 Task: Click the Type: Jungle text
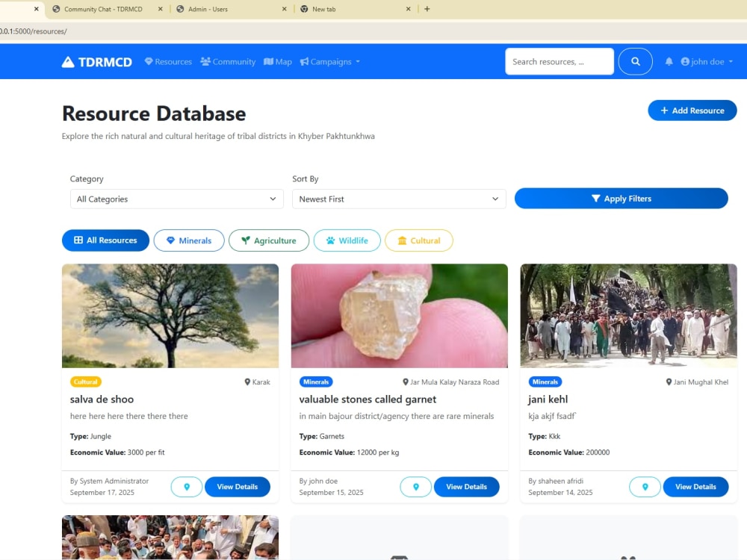[x=90, y=436]
